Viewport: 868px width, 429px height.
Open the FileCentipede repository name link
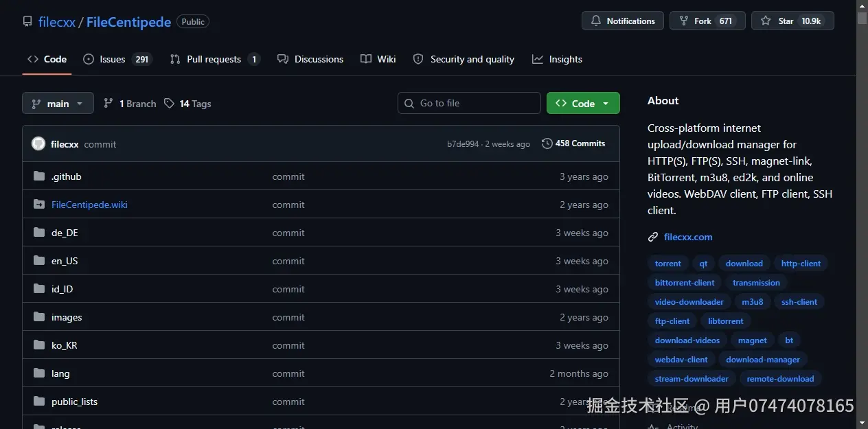pos(128,22)
